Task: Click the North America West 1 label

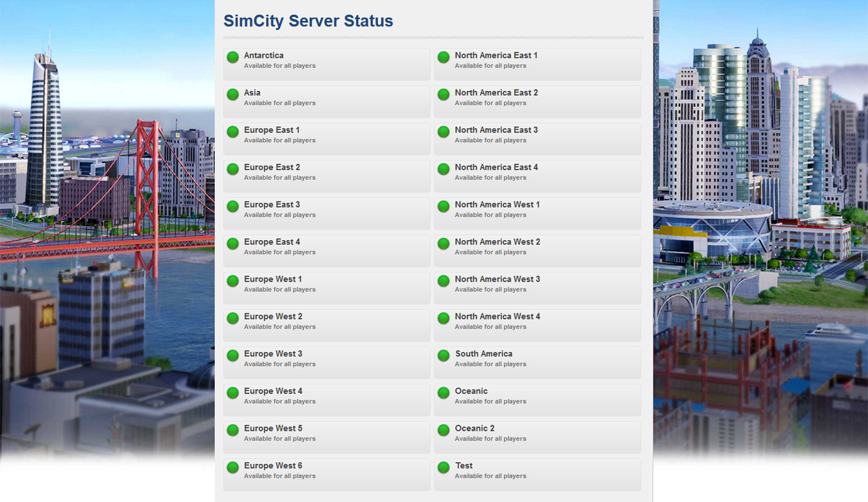Action: (x=498, y=205)
